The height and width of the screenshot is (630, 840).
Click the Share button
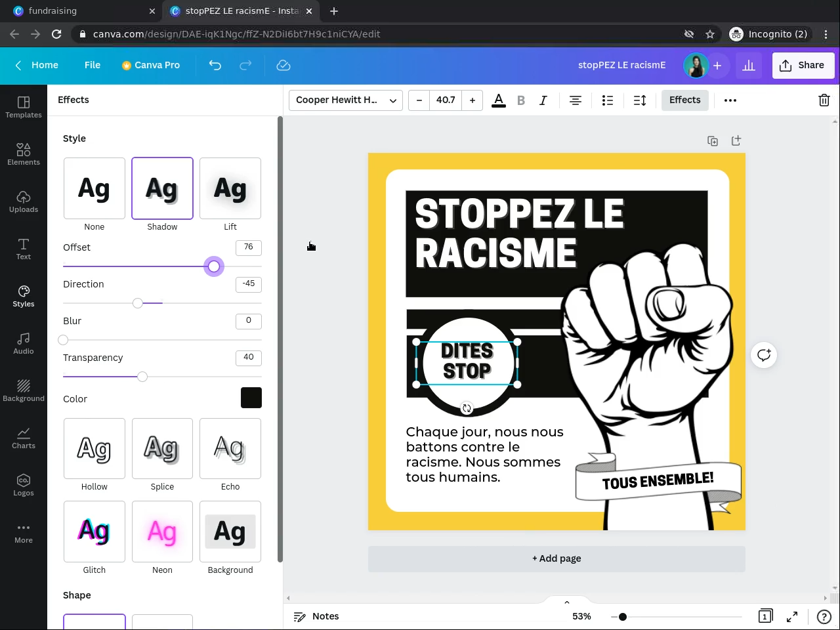click(803, 65)
